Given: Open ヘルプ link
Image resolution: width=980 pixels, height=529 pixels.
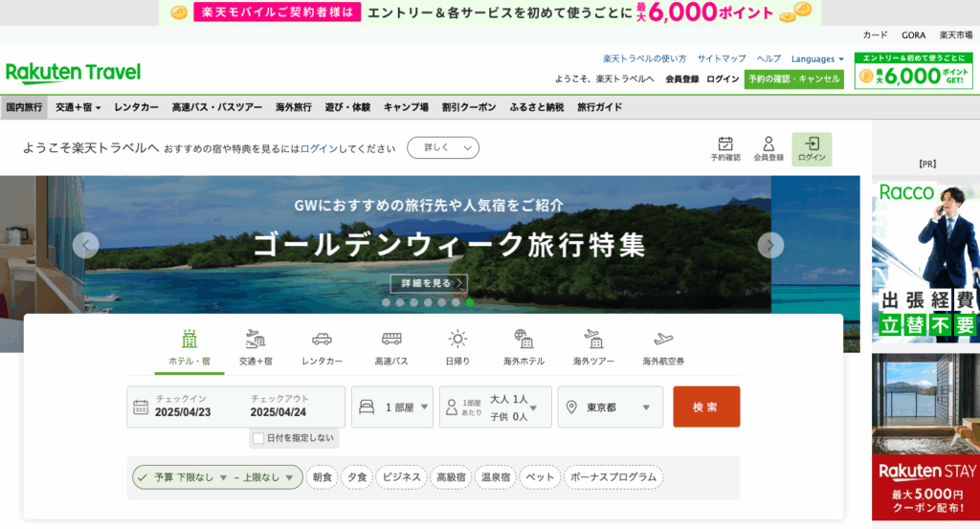Looking at the screenshot, I should [x=768, y=58].
